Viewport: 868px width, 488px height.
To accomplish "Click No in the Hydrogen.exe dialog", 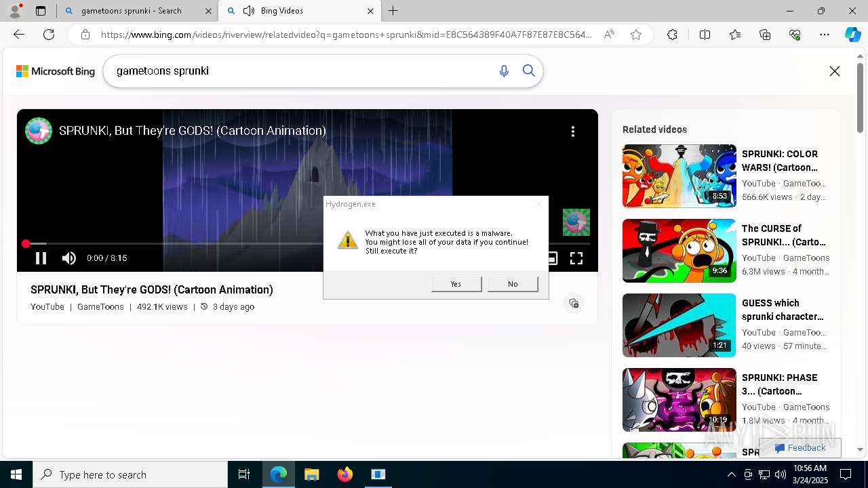I will [x=513, y=284].
